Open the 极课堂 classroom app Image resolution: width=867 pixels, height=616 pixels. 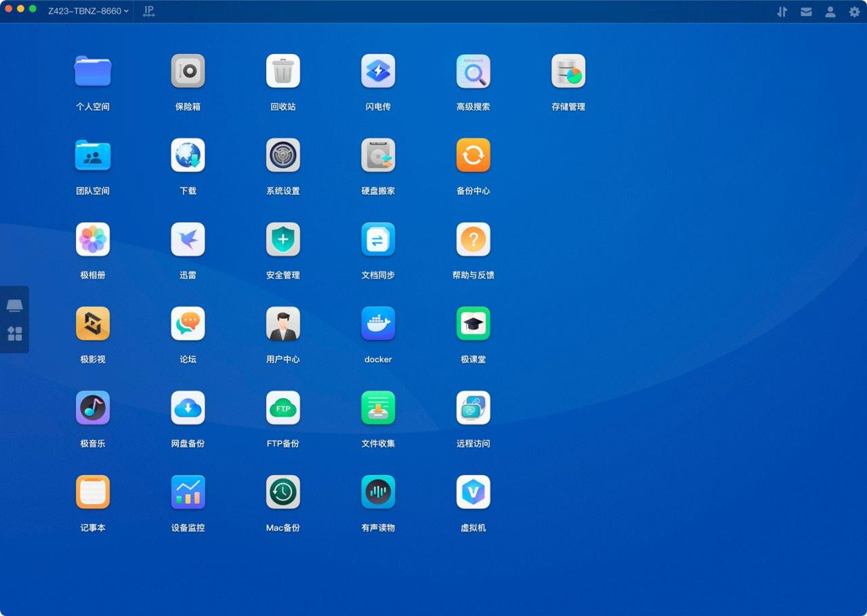tap(473, 324)
